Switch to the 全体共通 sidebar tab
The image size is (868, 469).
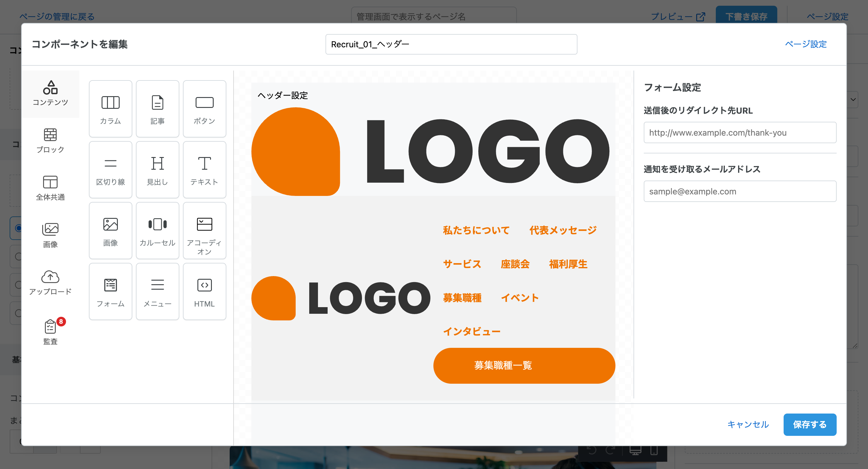50,188
